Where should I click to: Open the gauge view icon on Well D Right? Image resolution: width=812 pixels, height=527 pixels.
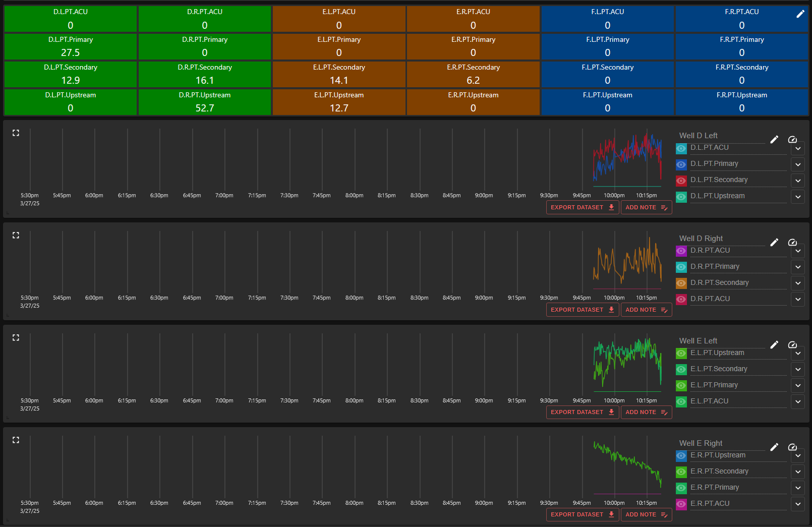792,242
